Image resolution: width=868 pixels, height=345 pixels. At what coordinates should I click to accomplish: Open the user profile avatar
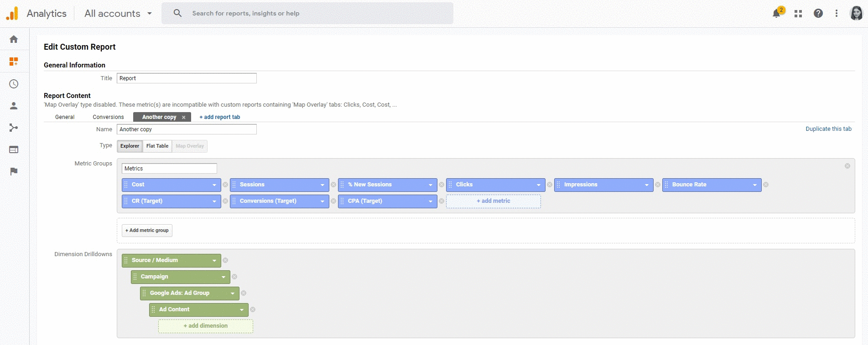(x=856, y=13)
